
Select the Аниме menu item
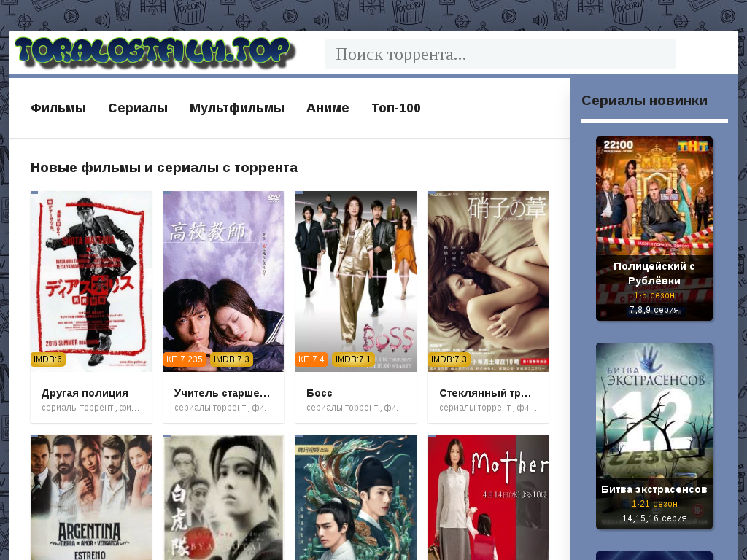click(x=328, y=108)
